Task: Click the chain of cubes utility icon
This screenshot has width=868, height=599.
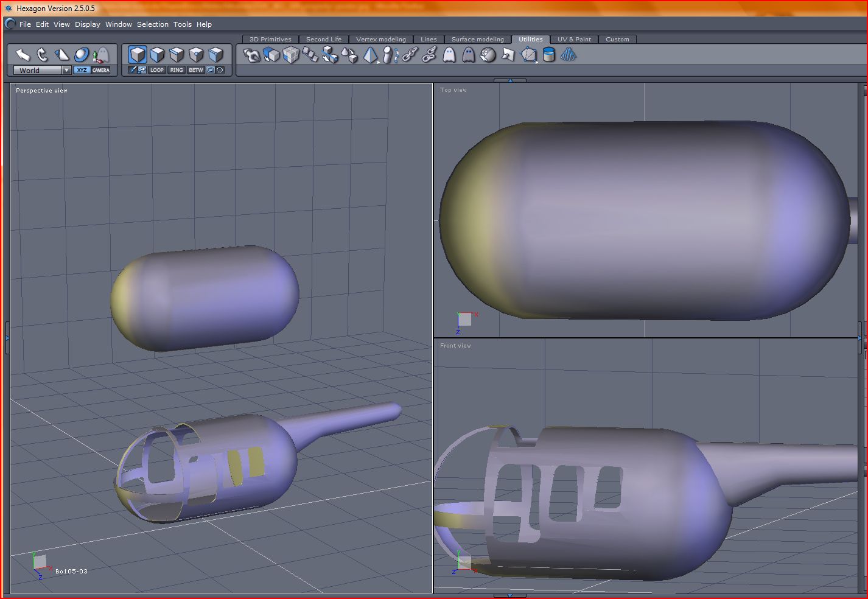Action: [x=310, y=55]
